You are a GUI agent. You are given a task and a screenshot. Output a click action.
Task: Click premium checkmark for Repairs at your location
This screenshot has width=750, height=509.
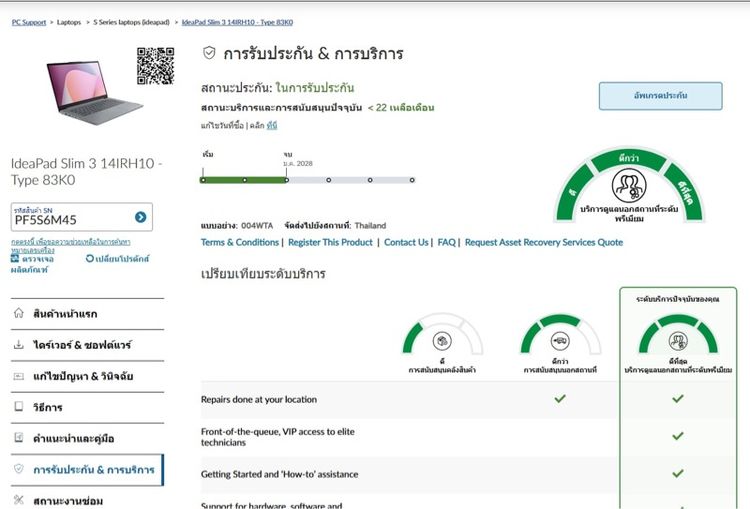[678, 398]
